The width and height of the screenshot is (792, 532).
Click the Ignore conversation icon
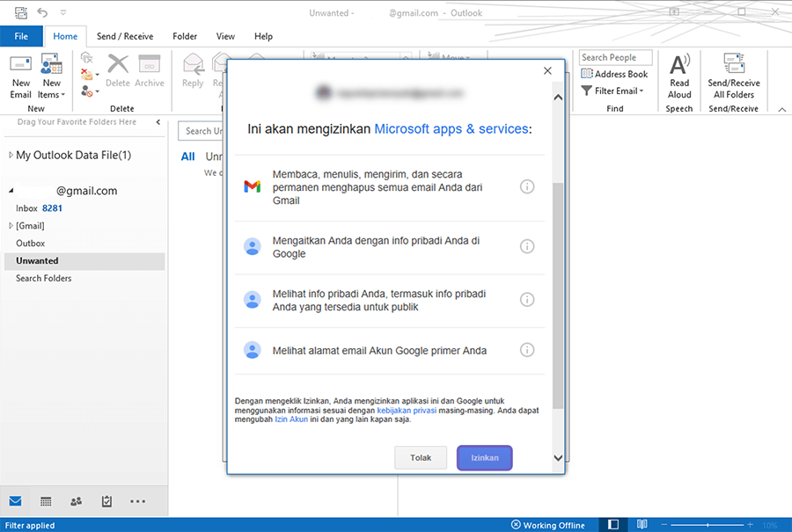[x=87, y=58]
